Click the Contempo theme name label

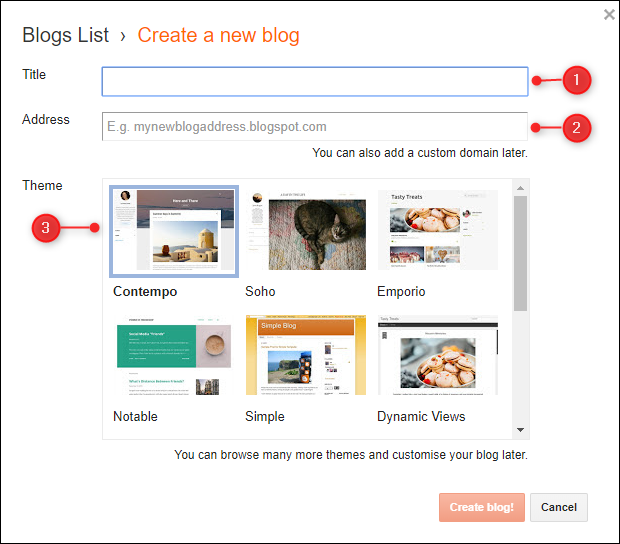click(145, 292)
